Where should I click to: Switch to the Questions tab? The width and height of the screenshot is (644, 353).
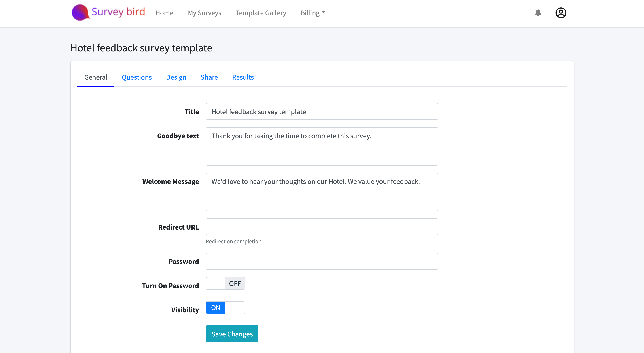136,77
